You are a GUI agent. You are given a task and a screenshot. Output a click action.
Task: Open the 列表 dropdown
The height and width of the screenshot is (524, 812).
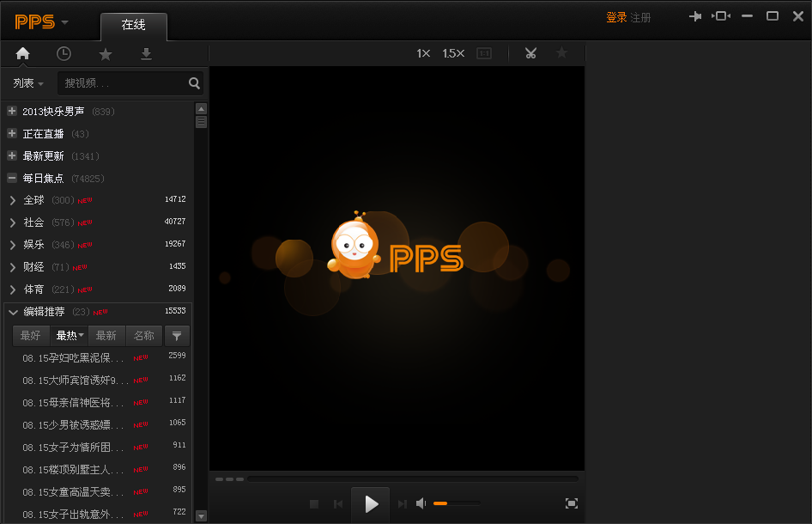27,83
